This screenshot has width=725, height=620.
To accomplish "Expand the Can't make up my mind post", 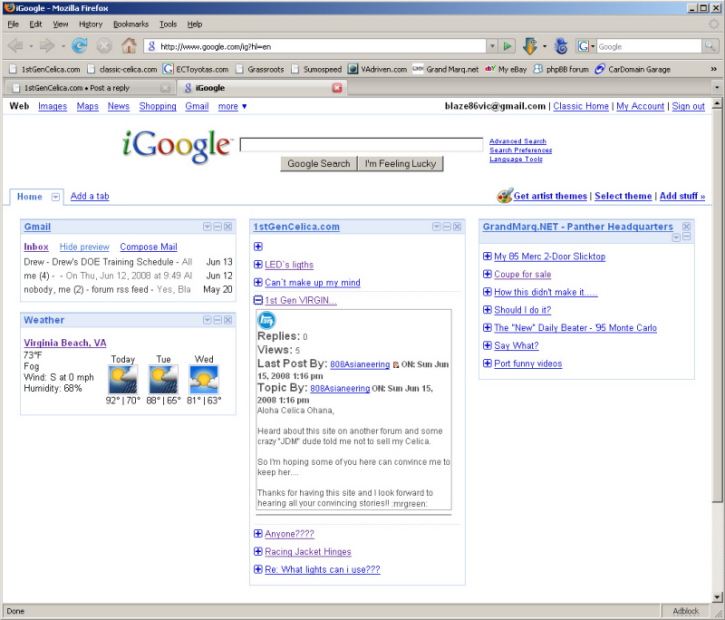I will (258, 282).
